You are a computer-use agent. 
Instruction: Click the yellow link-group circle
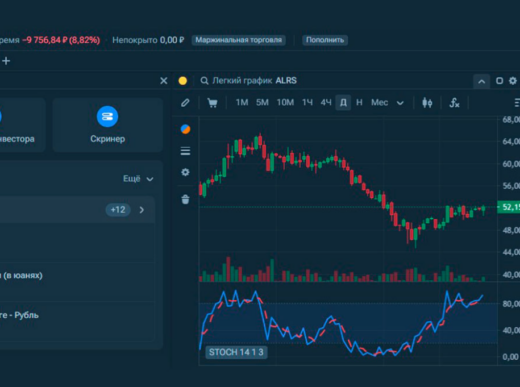183,81
